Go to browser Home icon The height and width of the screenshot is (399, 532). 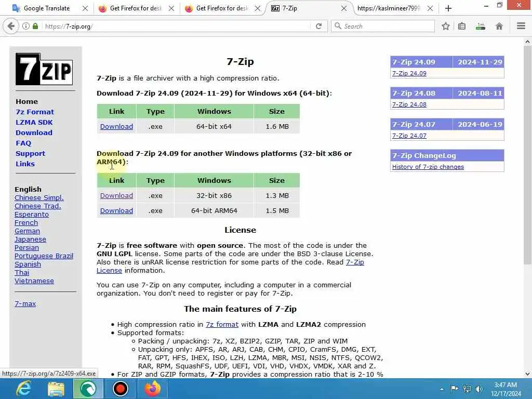click(499, 26)
